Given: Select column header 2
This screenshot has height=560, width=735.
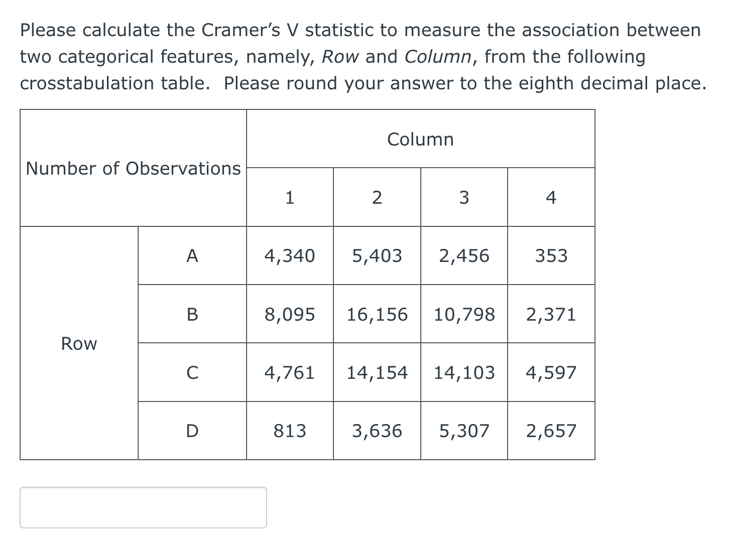Looking at the screenshot, I should pos(377,198).
